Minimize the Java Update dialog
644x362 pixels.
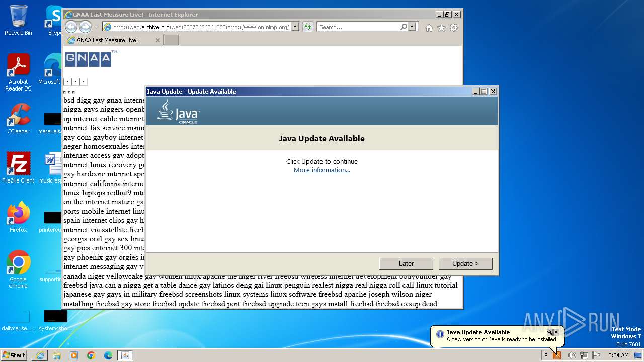coord(476,92)
